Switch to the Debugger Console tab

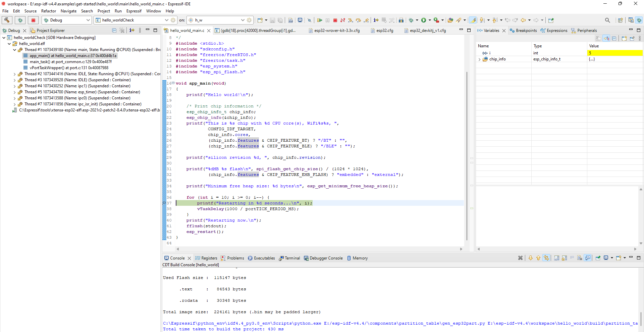click(323, 258)
